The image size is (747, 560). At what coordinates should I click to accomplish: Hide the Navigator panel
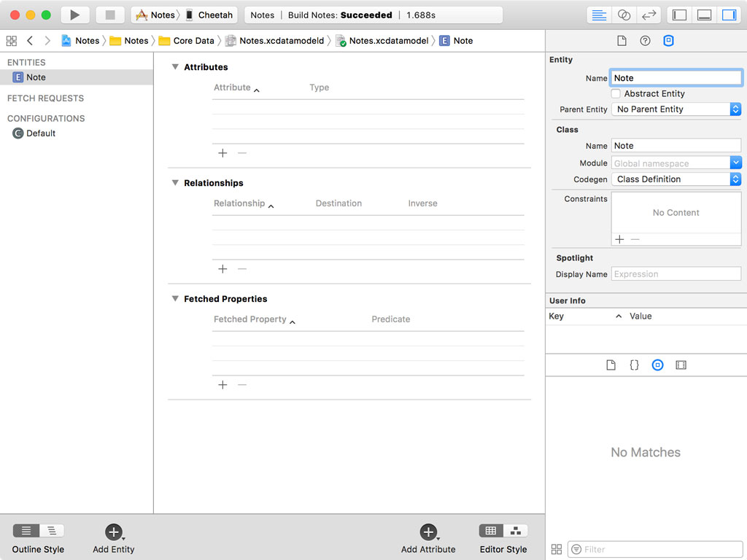coord(679,15)
